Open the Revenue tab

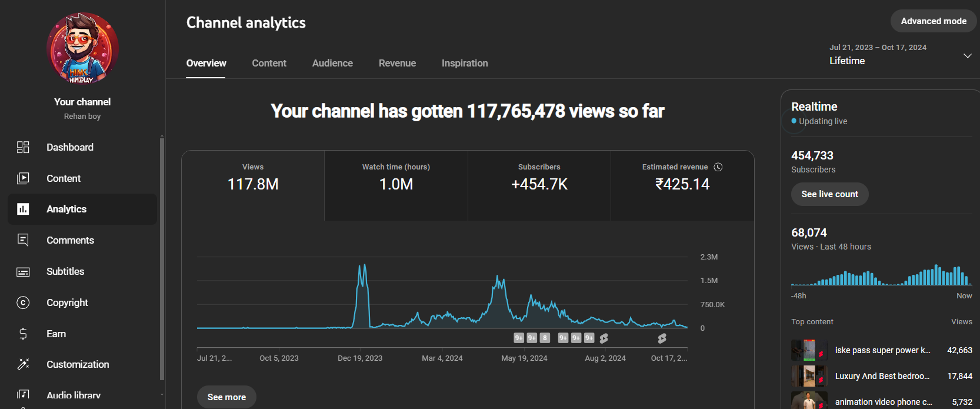397,63
